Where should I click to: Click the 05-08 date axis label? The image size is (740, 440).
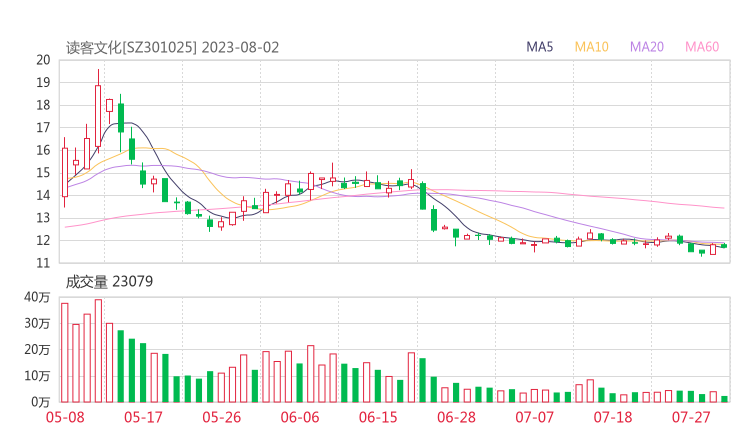coord(65,417)
